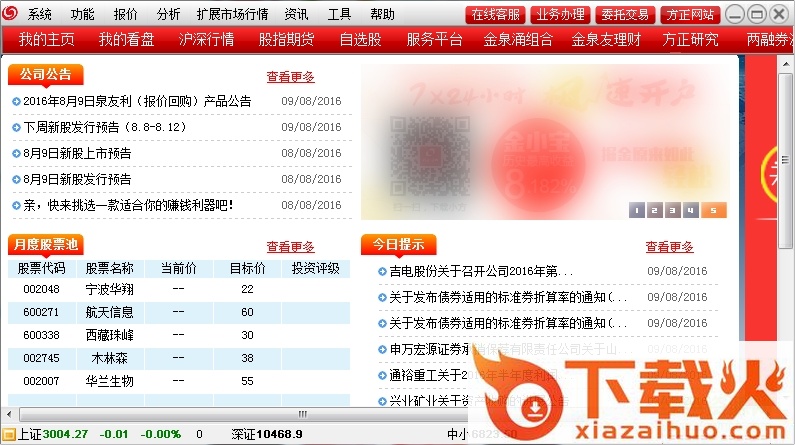
Task: Switch to the 自选股 tab
Action: pyautogui.click(x=360, y=40)
